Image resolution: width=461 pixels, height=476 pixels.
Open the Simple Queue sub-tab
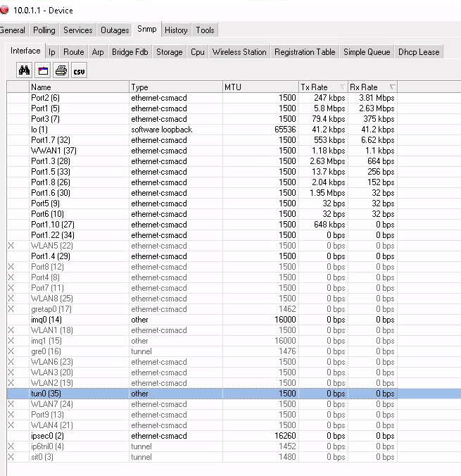pyautogui.click(x=367, y=52)
